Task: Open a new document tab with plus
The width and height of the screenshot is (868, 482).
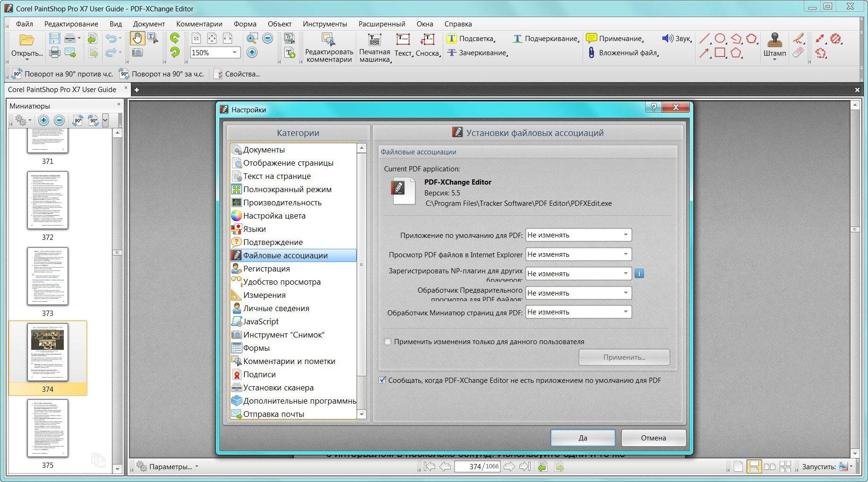Action: (137, 90)
